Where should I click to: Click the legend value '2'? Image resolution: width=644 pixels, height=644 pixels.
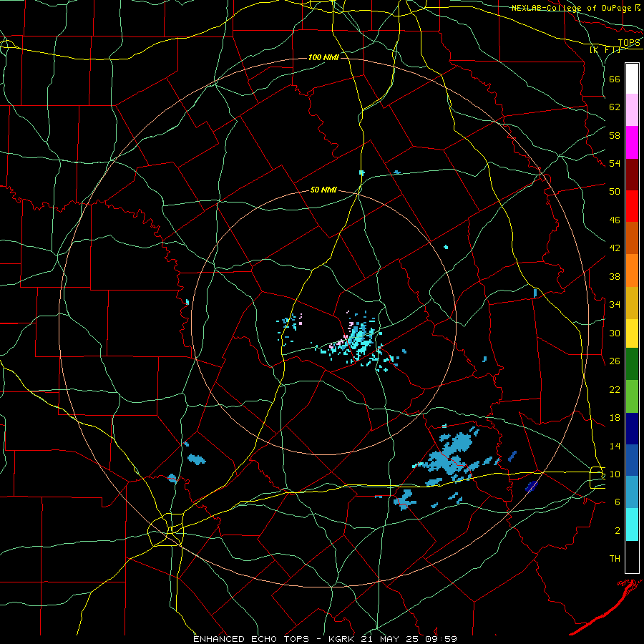618,531
